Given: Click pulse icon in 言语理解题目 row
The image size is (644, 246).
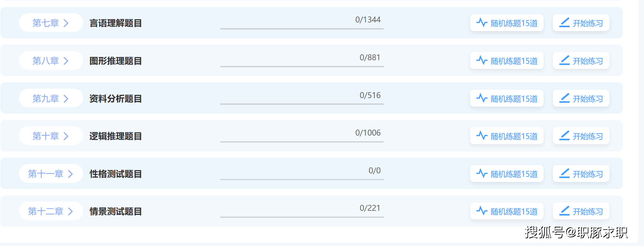Looking at the screenshot, I should [x=482, y=23].
